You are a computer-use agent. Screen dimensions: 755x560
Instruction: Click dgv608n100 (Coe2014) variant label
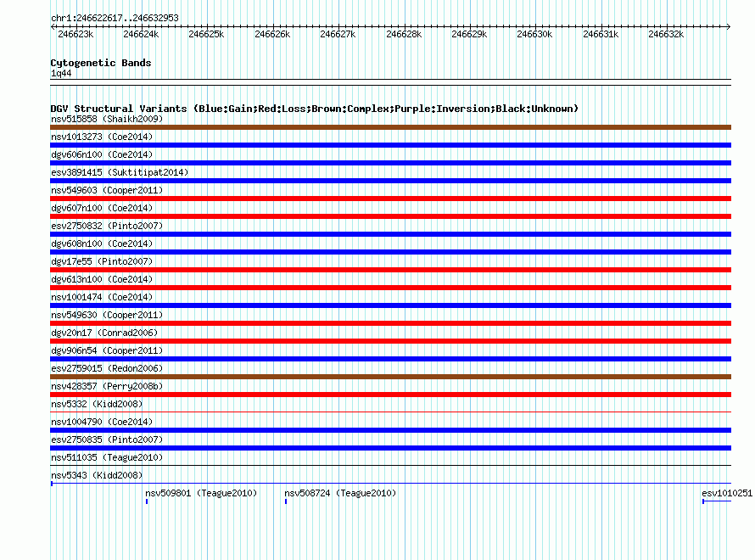point(102,244)
